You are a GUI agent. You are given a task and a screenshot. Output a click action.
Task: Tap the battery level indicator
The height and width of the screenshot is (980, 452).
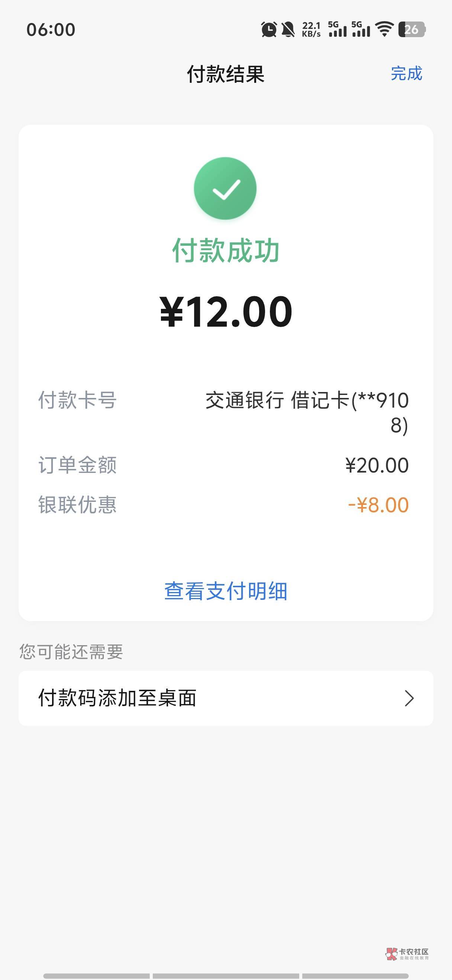(x=411, y=29)
